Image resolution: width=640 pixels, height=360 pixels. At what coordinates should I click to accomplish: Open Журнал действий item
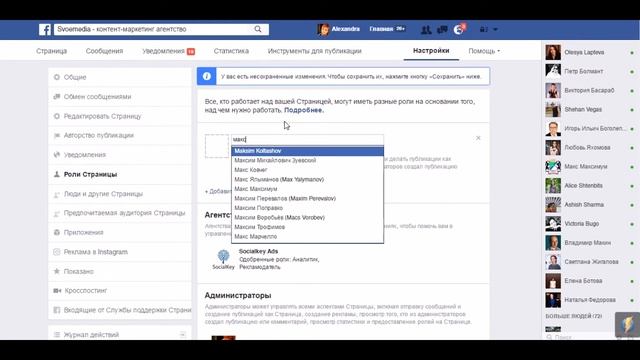click(120, 335)
